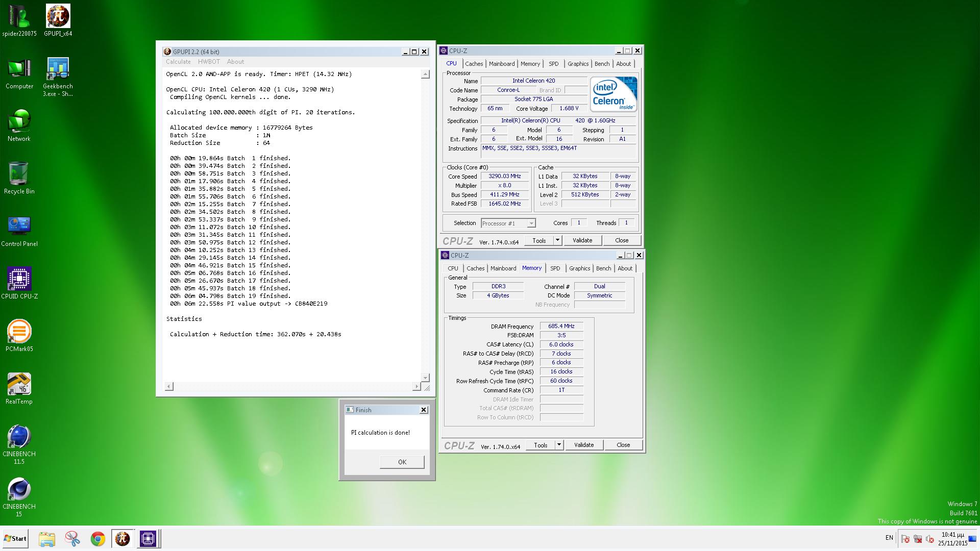Click the bottom CPU-Z title bar icon
980x551 pixels.
tap(445, 255)
